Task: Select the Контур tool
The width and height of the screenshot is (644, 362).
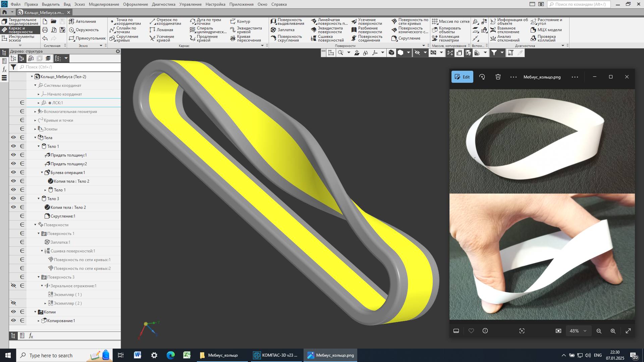Action: click(x=240, y=21)
